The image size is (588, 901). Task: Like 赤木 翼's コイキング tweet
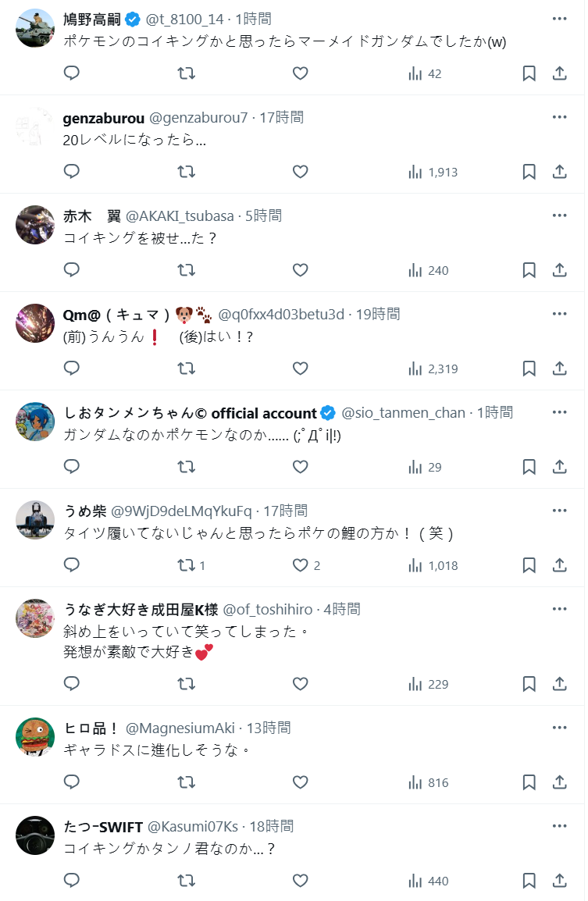[300, 270]
